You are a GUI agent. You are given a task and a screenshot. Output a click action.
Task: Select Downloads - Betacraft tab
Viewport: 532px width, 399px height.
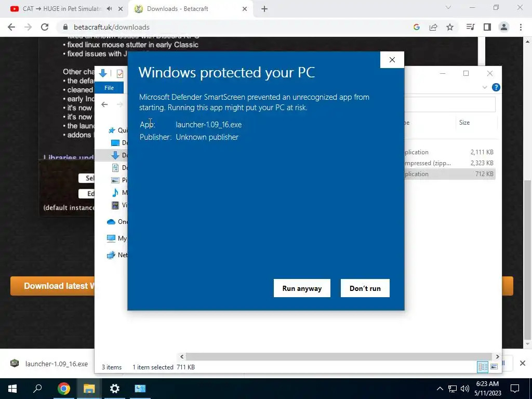[x=178, y=9]
